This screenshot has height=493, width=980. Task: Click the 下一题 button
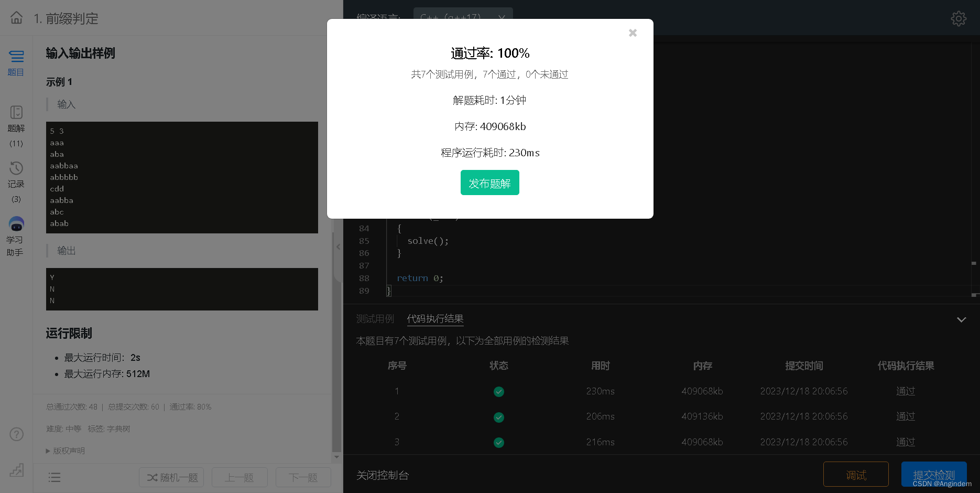pyautogui.click(x=303, y=477)
